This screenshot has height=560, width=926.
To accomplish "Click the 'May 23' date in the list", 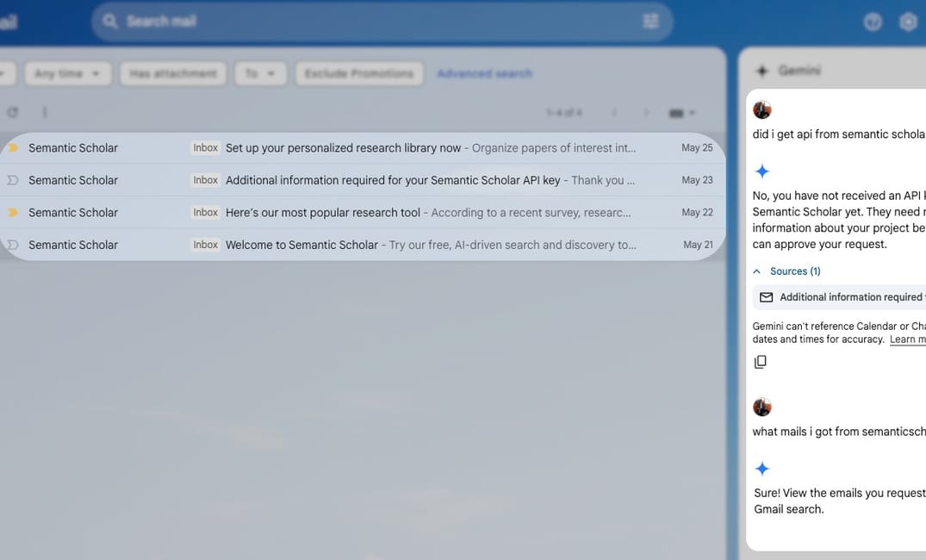I will tap(697, 179).
